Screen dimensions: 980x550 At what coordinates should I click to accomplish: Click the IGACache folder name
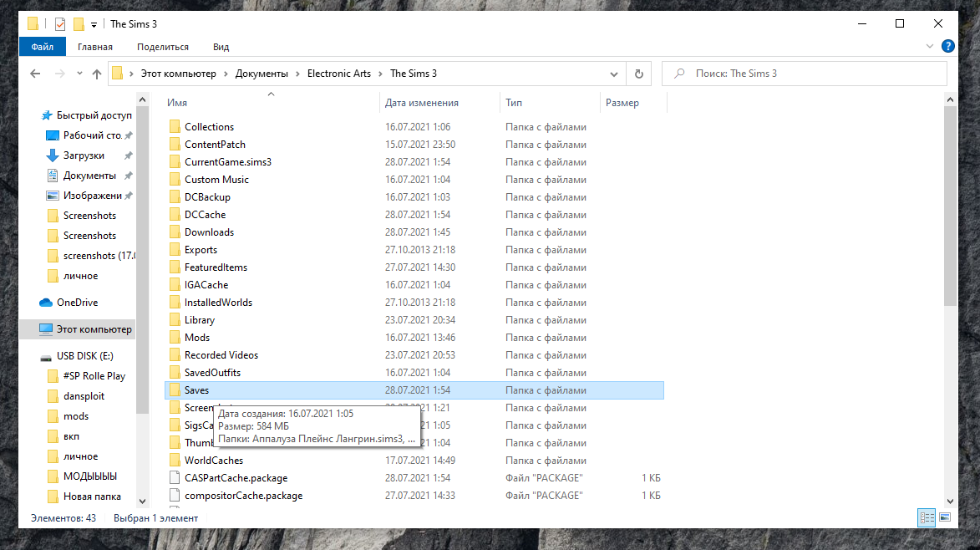click(206, 285)
